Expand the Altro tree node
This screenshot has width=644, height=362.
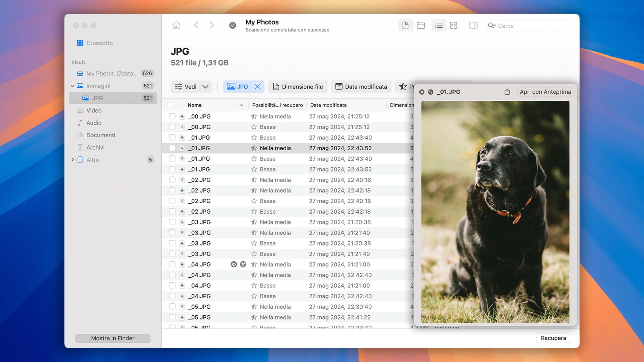pyautogui.click(x=72, y=160)
